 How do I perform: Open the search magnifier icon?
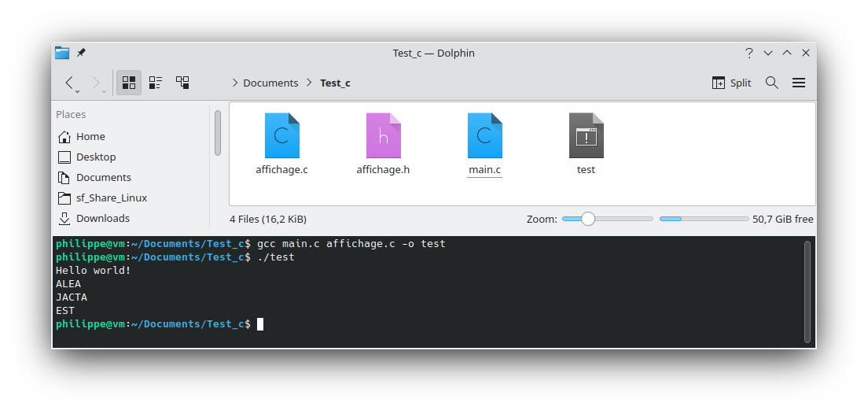(x=772, y=83)
